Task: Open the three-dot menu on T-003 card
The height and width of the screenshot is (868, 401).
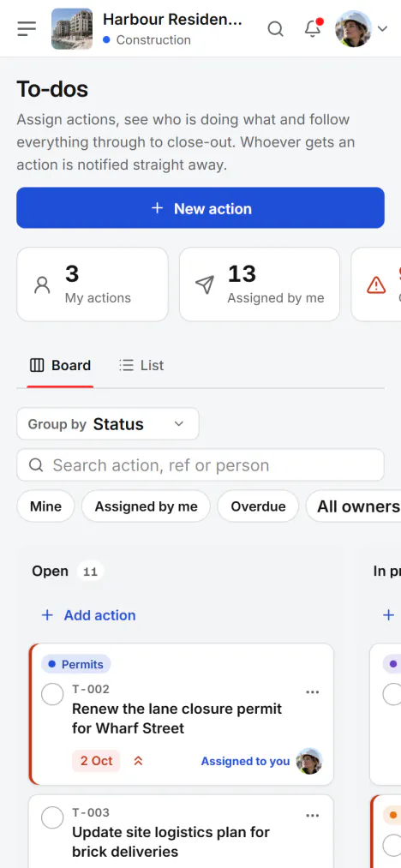Action: [313, 816]
